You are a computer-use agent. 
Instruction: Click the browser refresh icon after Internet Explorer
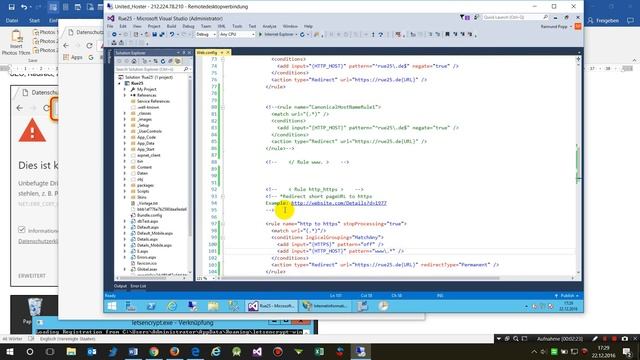coord(302,35)
